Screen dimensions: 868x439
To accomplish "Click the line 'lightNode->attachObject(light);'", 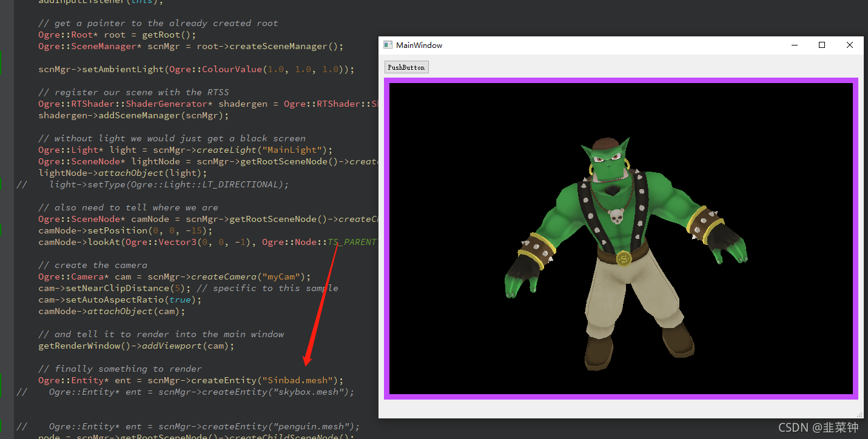I will point(123,173).
